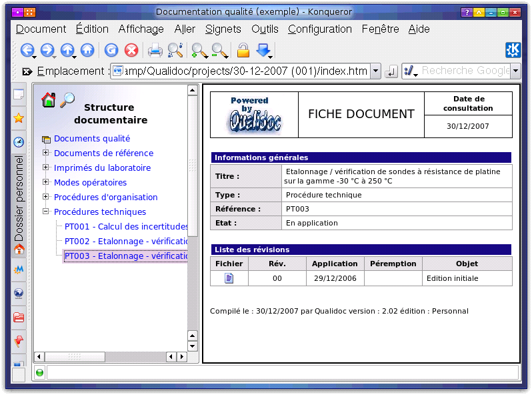Reload the current page
Viewport: 532px width, 395px height.
click(111, 50)
